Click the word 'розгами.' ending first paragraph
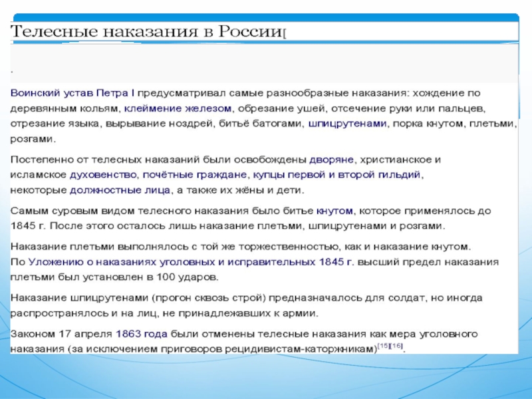This screenshot has width=532, height=399. pyautogui.click(x=33, y=140)
